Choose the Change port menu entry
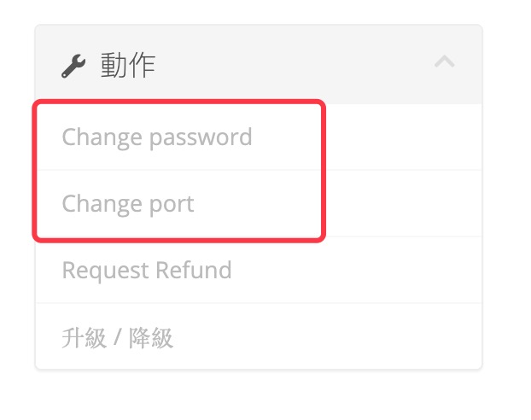 [x=128, y=205]
